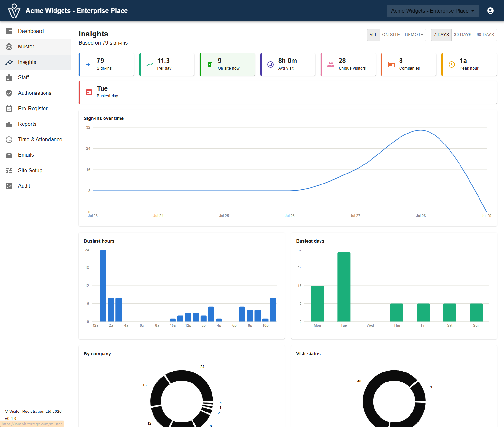Click the Audit checklist icon
This screenshot has width=504, height=427.
coord(9,186)
